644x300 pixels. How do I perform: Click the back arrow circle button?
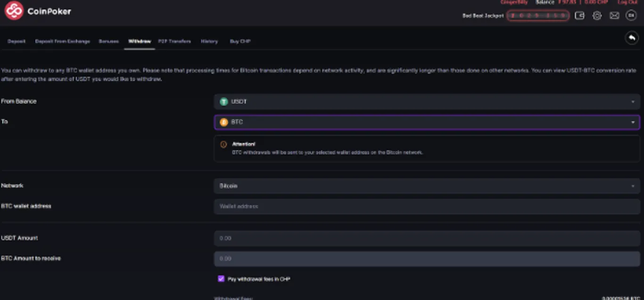click(631, 38)
